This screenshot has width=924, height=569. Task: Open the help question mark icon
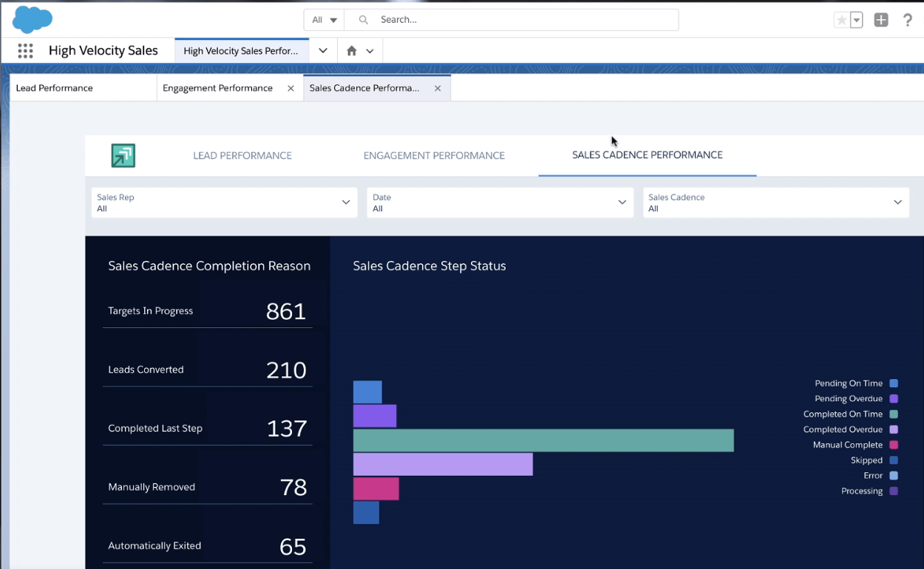[908, 20]
